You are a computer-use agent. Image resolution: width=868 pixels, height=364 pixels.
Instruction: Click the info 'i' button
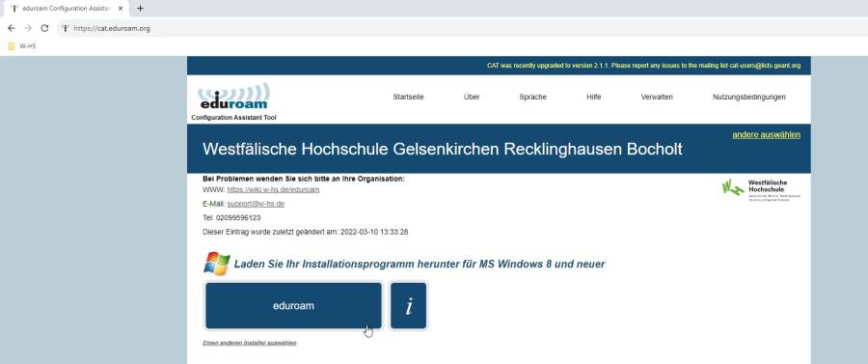[409, 306]
